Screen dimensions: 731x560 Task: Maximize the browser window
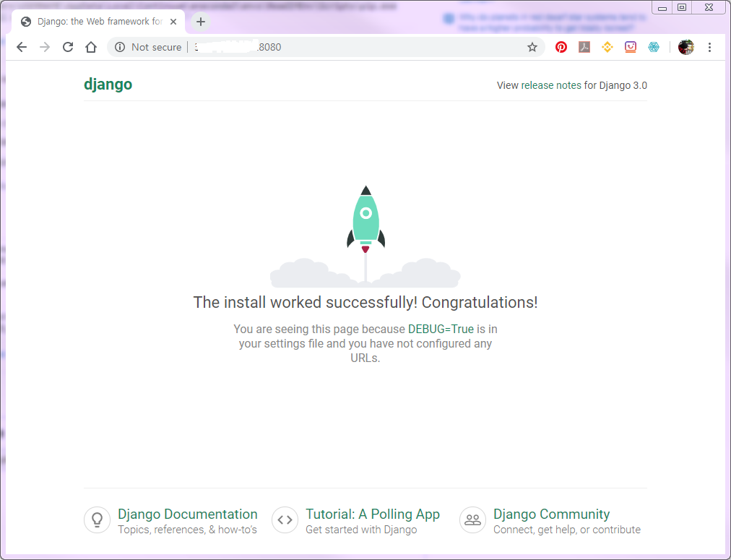[x=682, y=7]
